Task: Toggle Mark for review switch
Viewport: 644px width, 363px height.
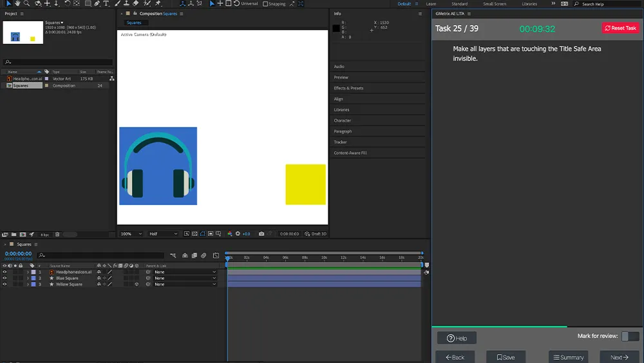Action: 630,336
